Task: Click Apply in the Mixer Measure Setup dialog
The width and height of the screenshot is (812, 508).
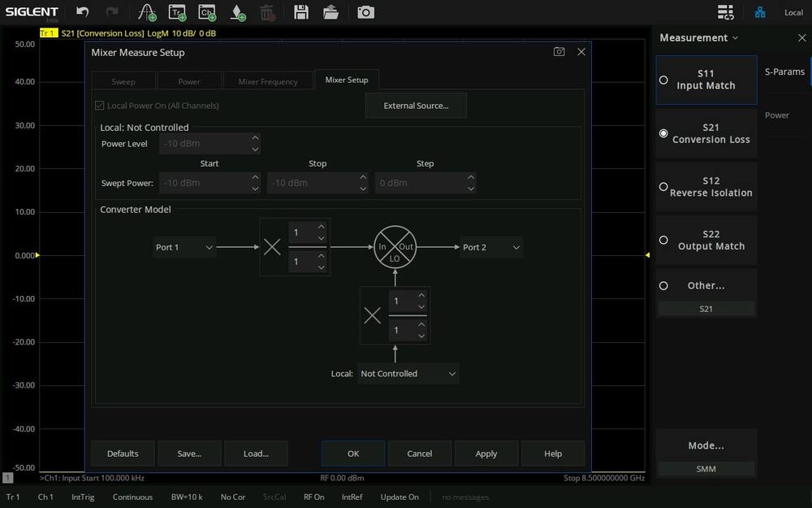Action: (486, 454)
